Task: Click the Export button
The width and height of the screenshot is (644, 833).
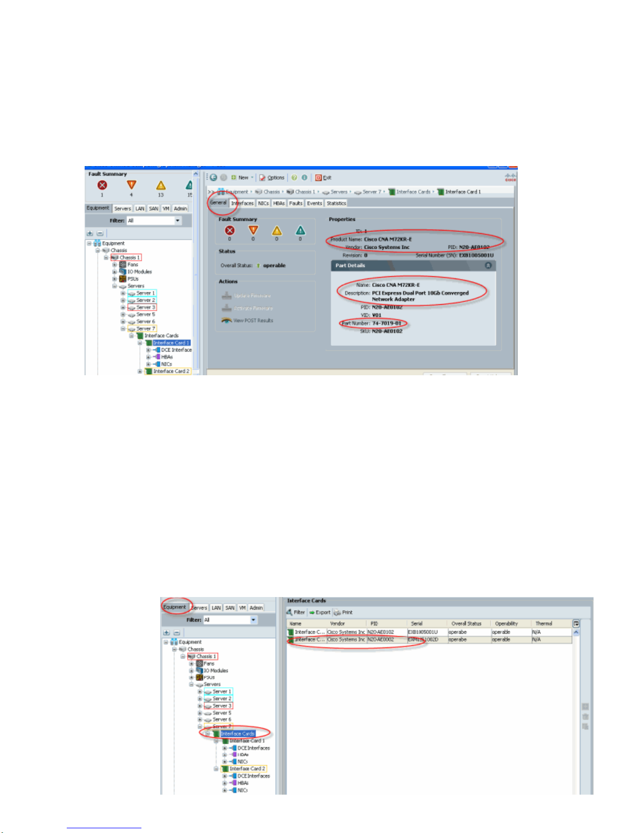Action: pos(320,612)
